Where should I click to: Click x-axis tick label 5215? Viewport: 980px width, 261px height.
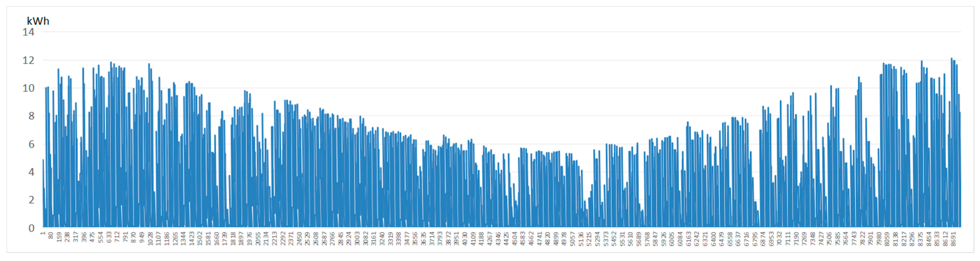click(x=589, y=239)
